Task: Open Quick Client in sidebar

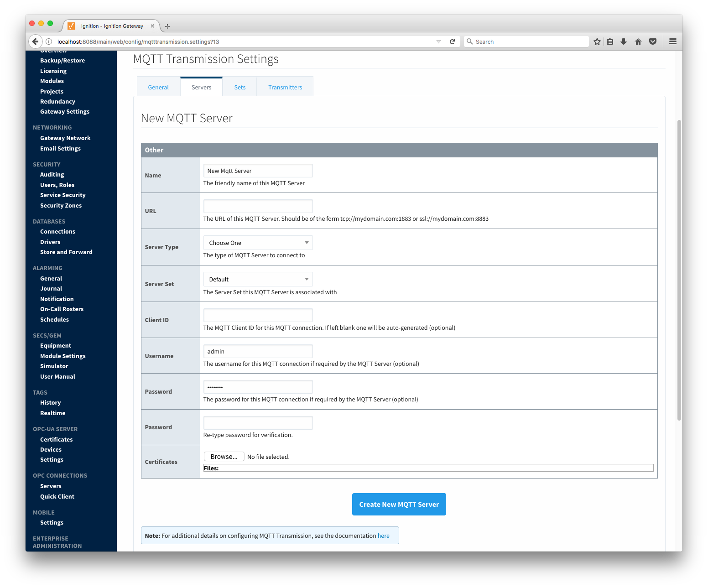Action: coord(57,496)
